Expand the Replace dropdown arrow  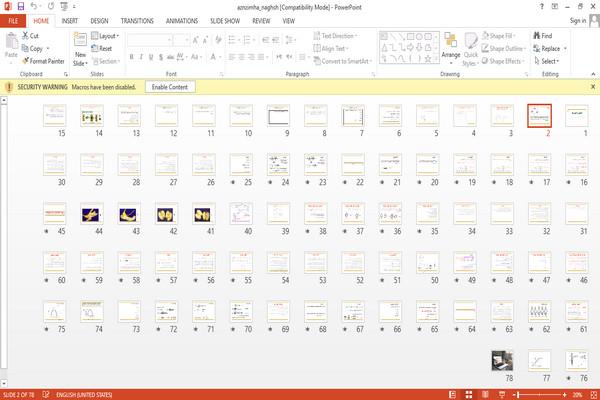[x=565, y=49]
